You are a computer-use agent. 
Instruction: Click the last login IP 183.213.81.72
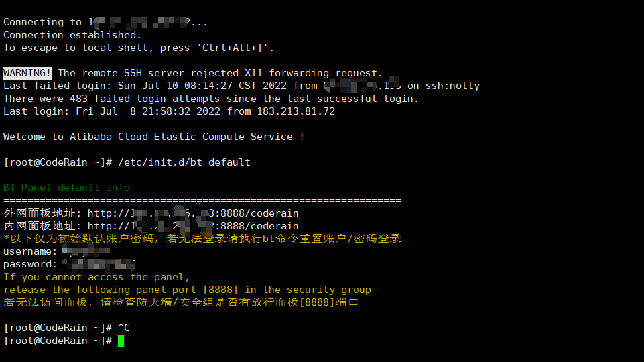pyautogui.click(x=296, y=111)
